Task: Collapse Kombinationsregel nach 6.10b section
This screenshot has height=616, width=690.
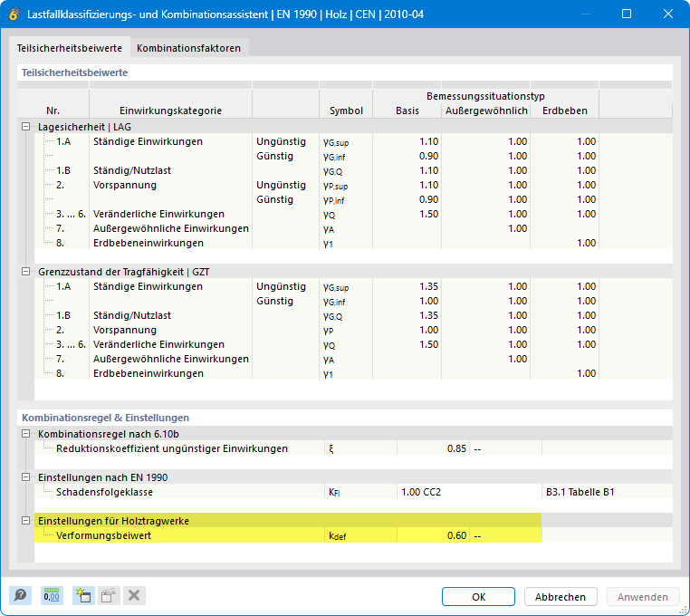Action: coord(26,434)
